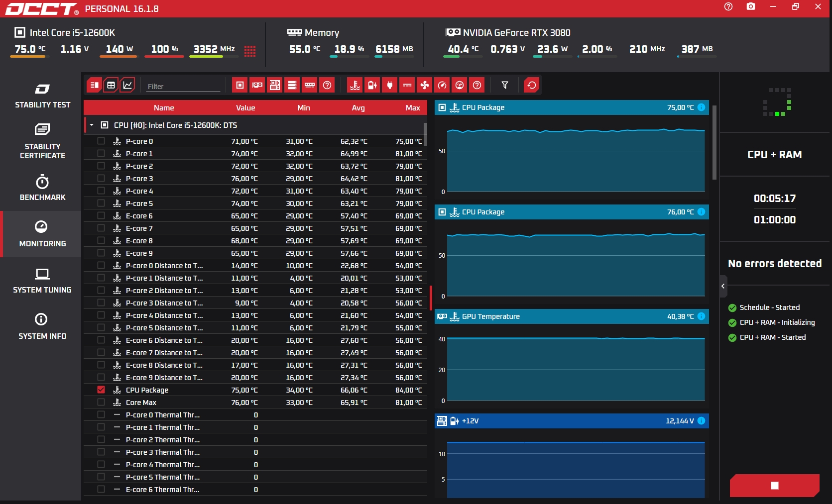This screenshot has width=832, height=504.
Task: Tick the P-core 0 Distance checkbox
Action: point(101,266)
